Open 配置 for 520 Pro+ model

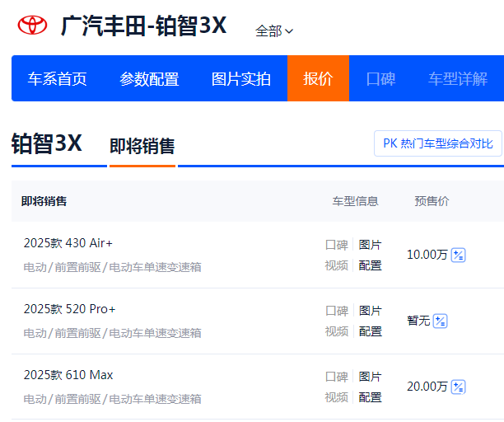(371, 331)
